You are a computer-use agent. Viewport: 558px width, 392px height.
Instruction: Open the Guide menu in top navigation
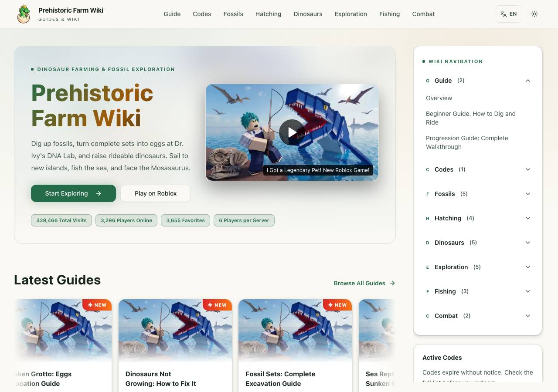[x=172, y=14]
